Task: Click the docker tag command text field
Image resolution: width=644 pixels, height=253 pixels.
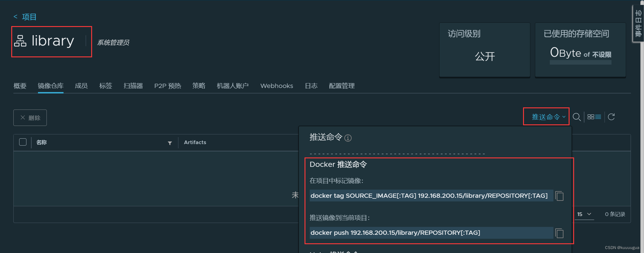Action: click(431, 196)
